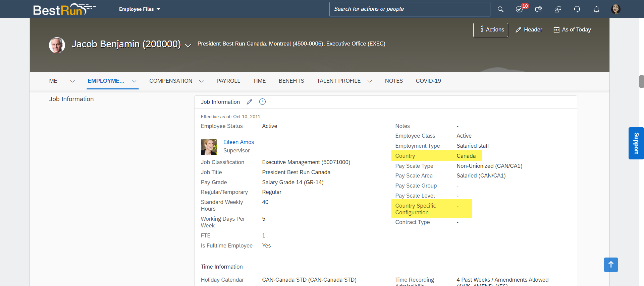Open the As of Today date picker
Image resolution: width=644 pixels, height=286 pixels.
tap(572, 30)
